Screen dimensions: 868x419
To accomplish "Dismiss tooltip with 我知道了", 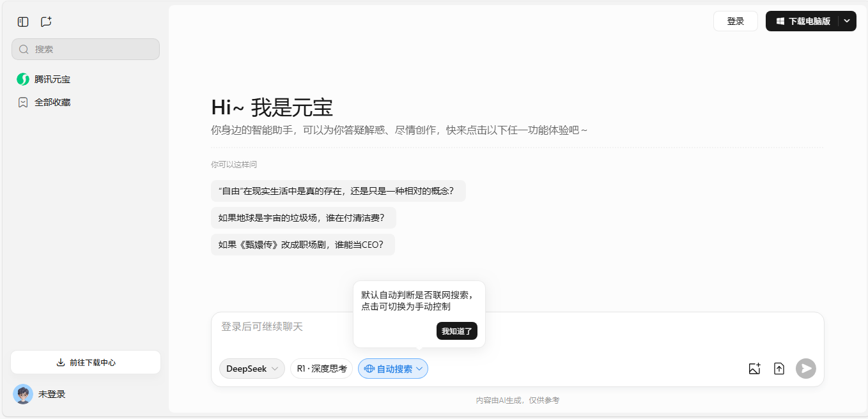I will [457, 331].
